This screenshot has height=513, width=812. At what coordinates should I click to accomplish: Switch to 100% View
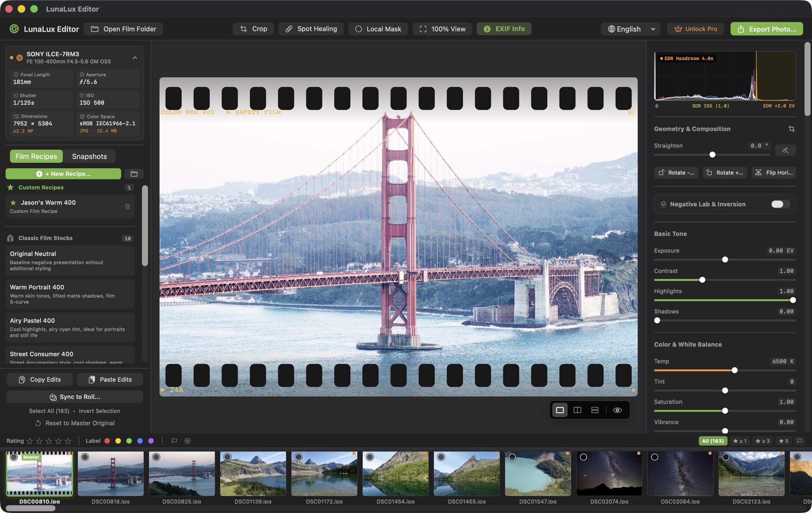click(x=442, y=29)
